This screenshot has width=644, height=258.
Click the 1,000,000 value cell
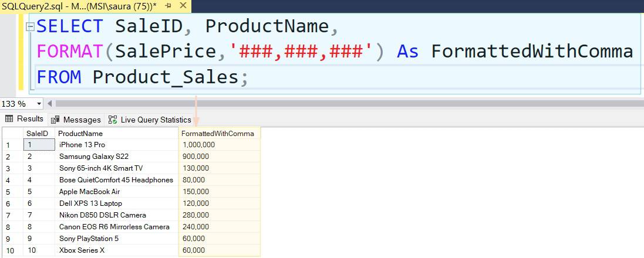click(220, 145)
